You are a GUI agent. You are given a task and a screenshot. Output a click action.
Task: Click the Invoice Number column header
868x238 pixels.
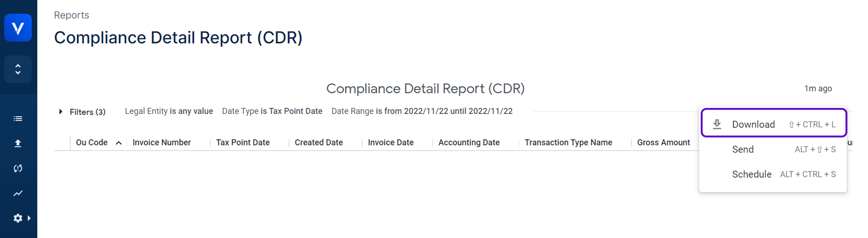162,143
